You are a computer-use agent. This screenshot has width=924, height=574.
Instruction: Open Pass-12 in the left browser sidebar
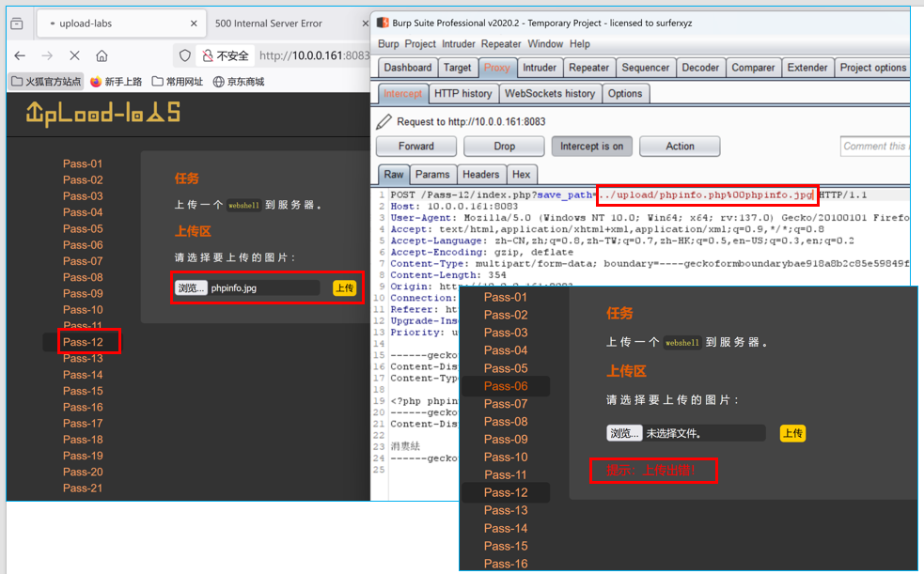tap(83, 342)
